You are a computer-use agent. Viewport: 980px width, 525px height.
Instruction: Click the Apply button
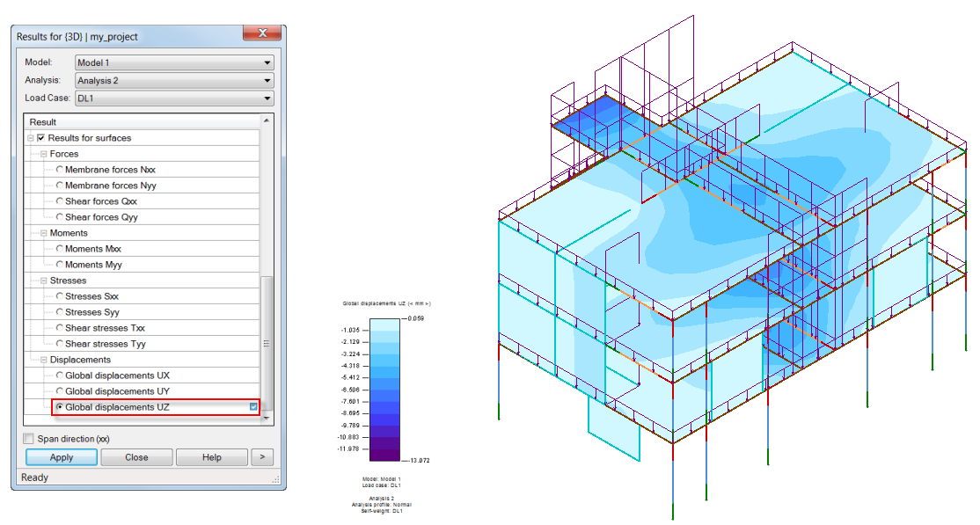click(62, 457)
